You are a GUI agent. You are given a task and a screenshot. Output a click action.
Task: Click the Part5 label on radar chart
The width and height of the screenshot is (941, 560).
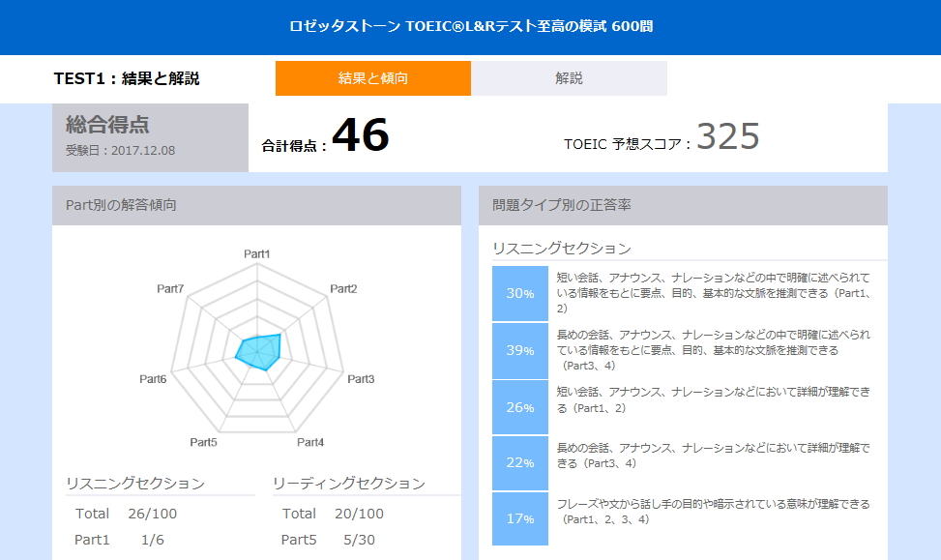(203, 443)
